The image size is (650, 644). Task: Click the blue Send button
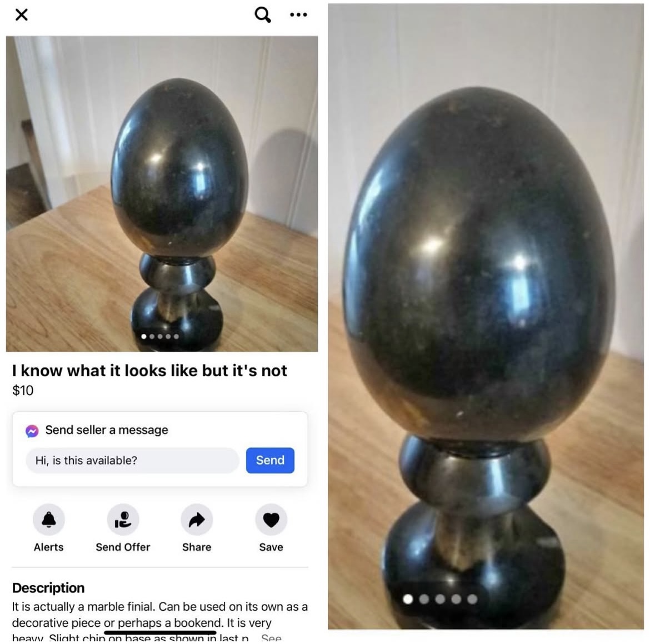271,460
